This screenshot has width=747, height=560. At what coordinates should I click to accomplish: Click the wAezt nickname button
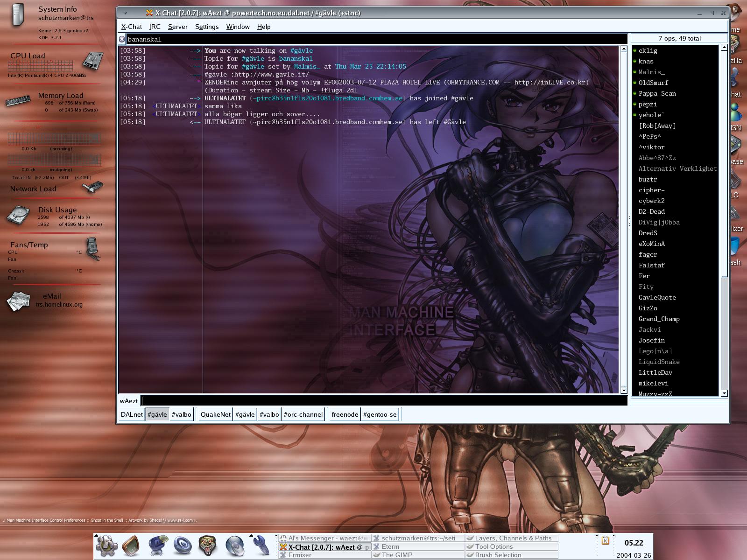[129, 401]
